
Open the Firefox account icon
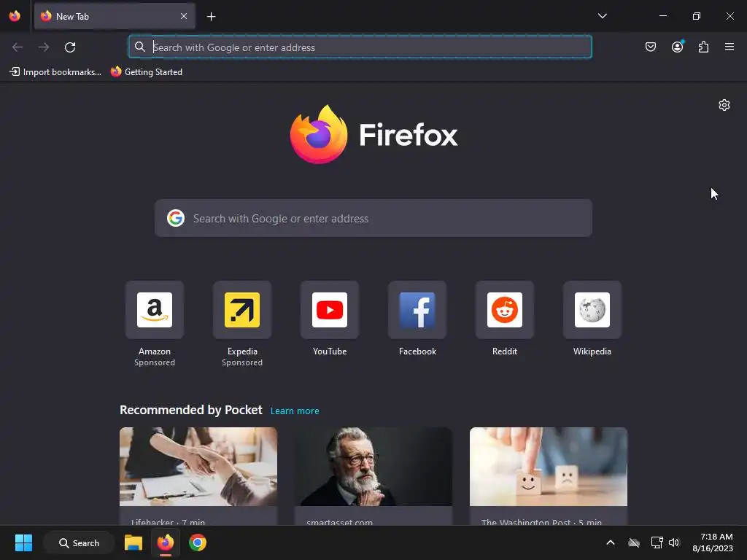pos(677,47)
